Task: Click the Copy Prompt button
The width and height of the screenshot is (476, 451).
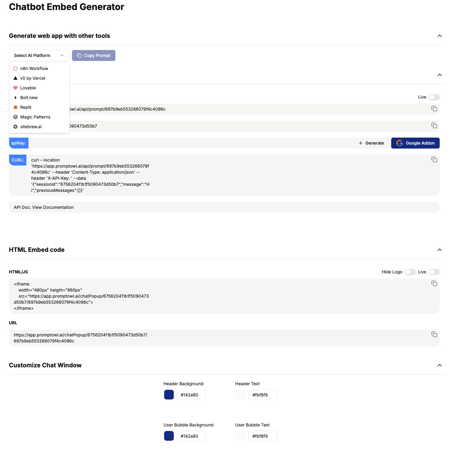Action: (94, 55)
